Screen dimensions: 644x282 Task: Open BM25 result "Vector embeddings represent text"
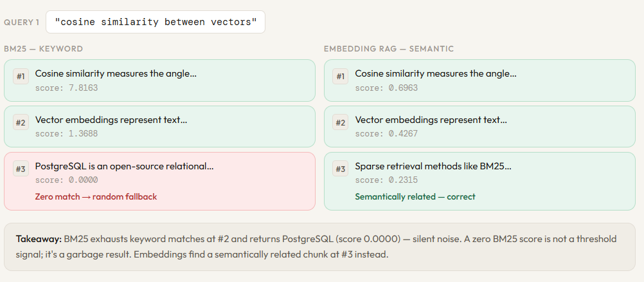[111, 120]
